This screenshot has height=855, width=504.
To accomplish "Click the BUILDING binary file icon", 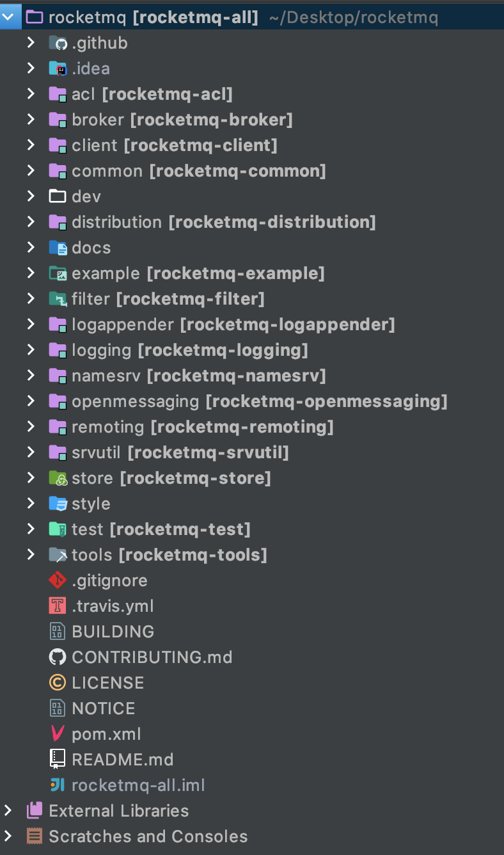I will (x=58, y=632).
